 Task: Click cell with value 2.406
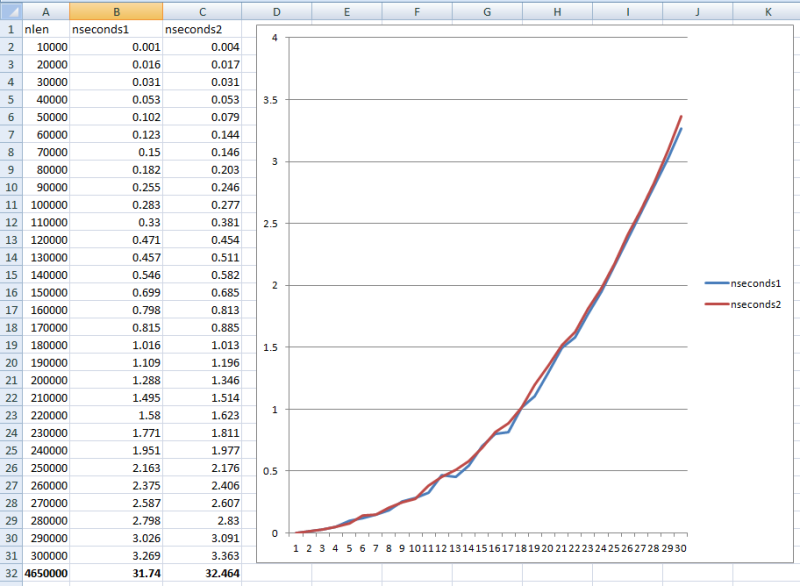[202, 486]
